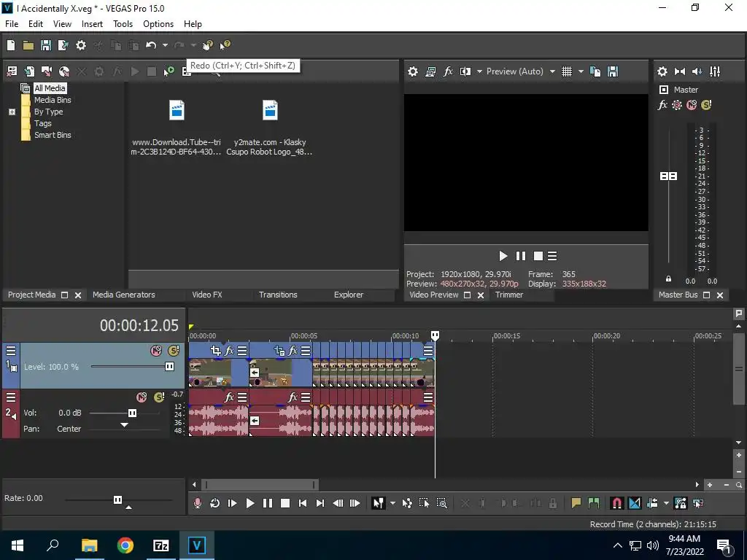
Task: Solo audio track 2
Action: [x=159, y=397]
